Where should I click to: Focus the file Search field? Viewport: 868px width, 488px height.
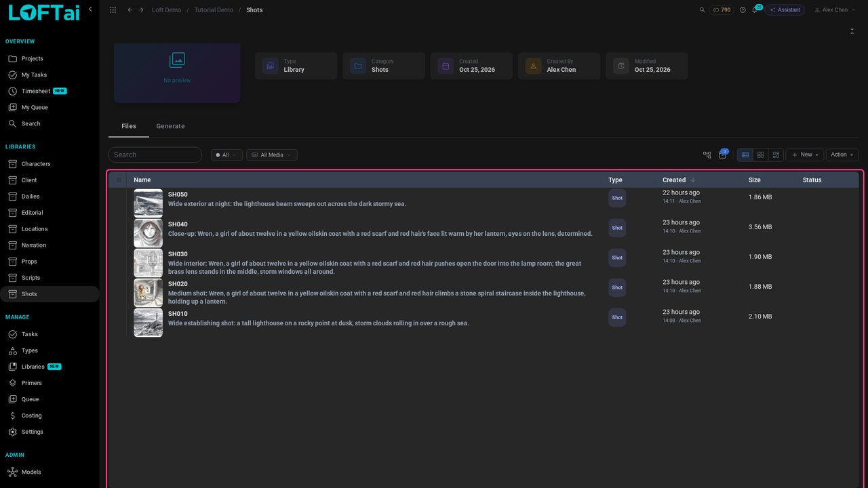155,155
